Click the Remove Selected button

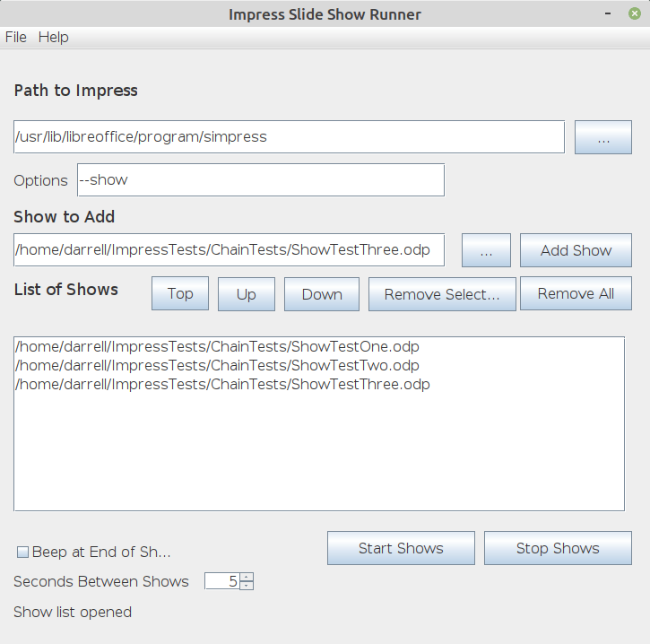coord(442,294)
